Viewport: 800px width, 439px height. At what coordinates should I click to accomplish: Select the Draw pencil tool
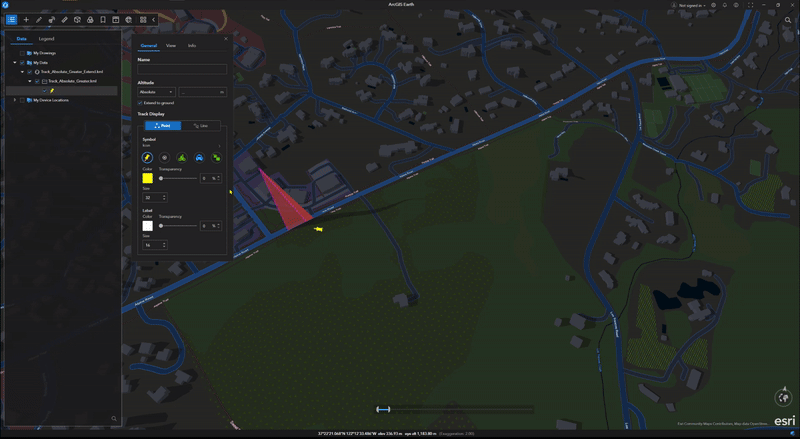click(39, 19)
